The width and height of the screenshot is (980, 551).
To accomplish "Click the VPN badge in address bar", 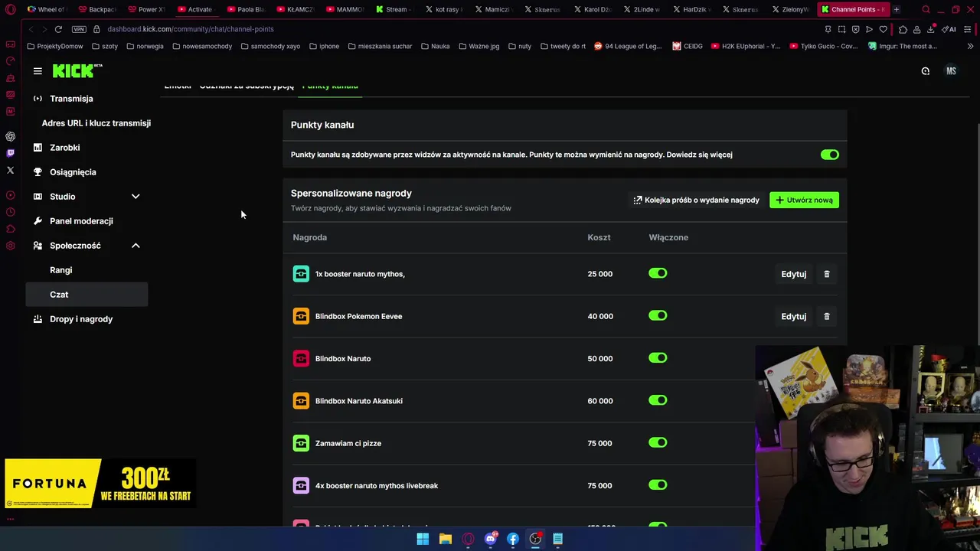I will coord(79,29).
